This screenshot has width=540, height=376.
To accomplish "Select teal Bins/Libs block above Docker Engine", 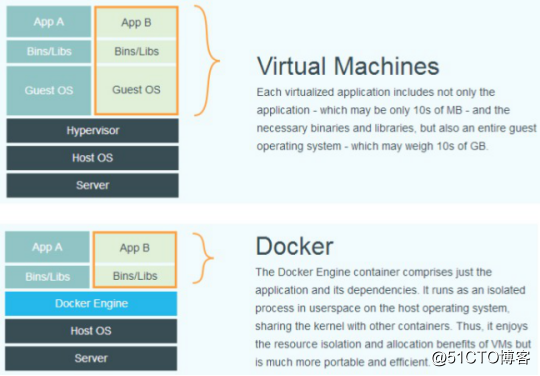I will tap(47, 277).
